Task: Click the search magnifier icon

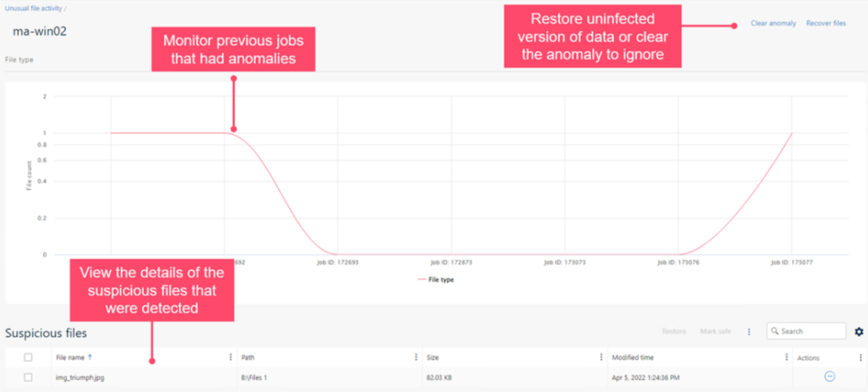Action: [774, 331]
